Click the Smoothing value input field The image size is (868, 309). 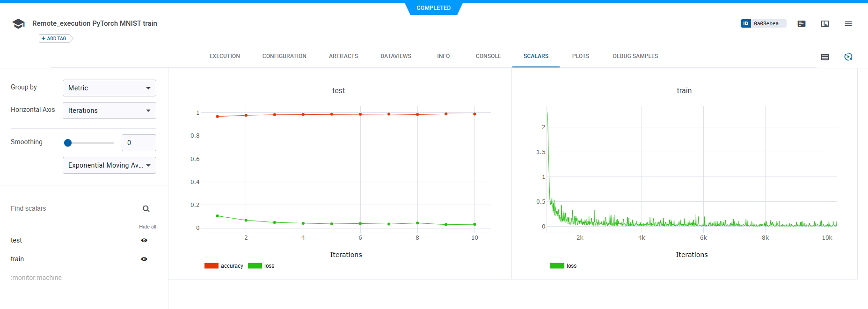point(139,143)
